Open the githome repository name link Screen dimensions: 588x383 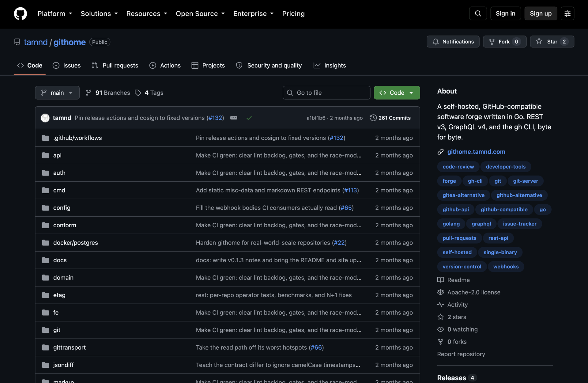pos(70,42)
